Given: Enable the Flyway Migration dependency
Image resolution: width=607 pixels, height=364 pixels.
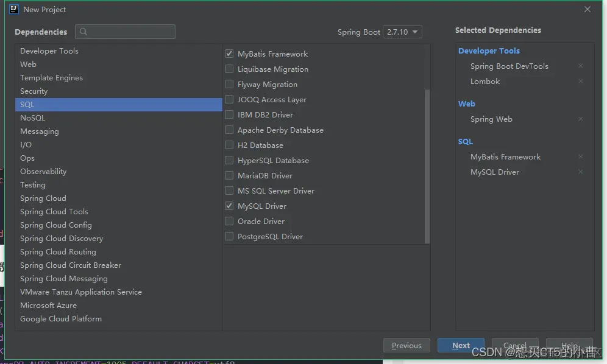Looking at the screenshot, I should pos(229,85).
